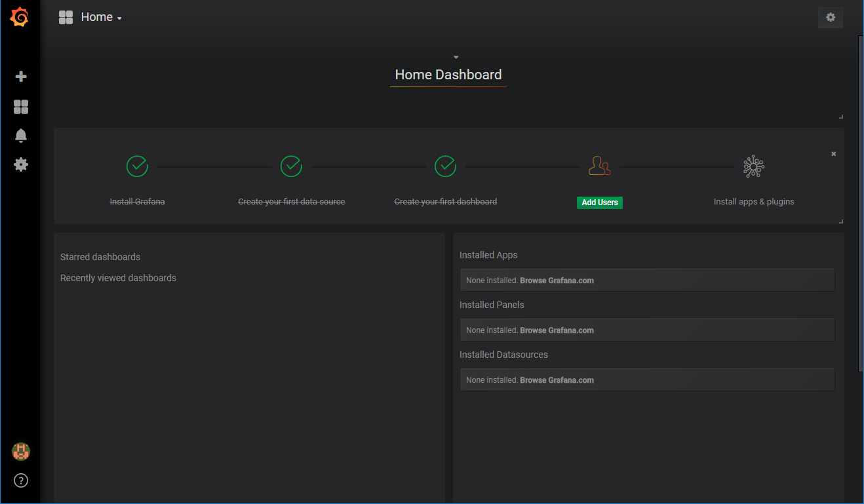Click the Create your first data source label
The width and height of the screenshot is (864, 504).
coord(291,202)
